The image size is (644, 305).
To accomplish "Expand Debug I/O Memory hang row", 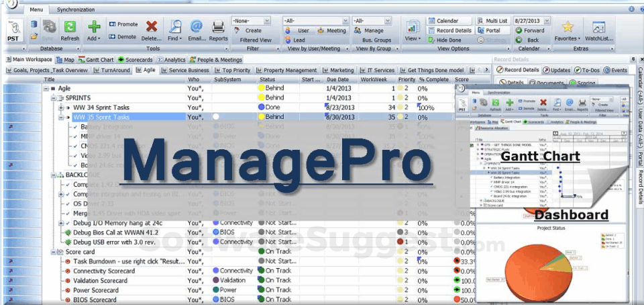I will [61, 223].
